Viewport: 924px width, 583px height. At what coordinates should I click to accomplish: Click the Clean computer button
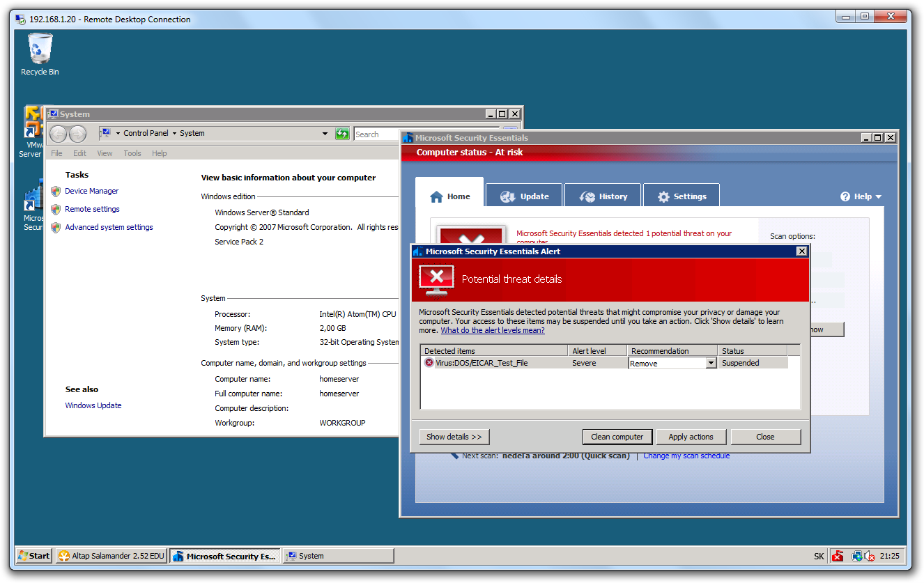(617, 437)
